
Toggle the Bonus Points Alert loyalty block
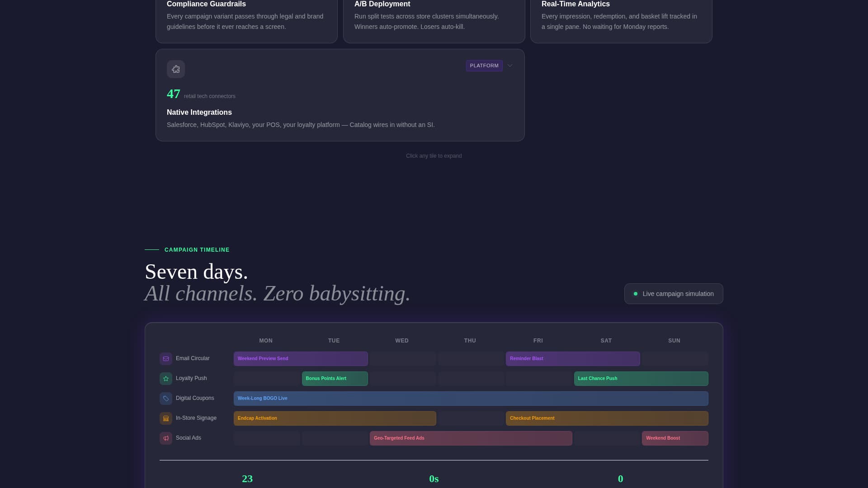click(335, 379)
